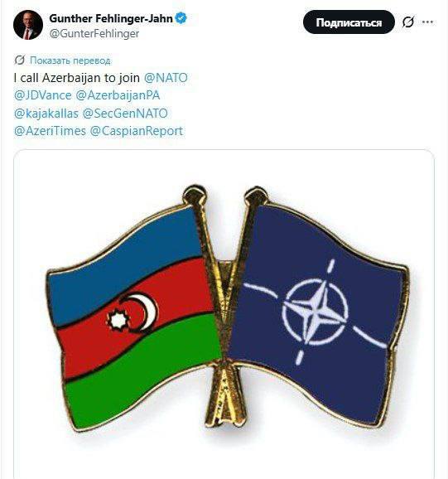This screenshot has width=448, height=479.
Task: Open the @AzerbaijanPA mention
Action: pos(118,95)
